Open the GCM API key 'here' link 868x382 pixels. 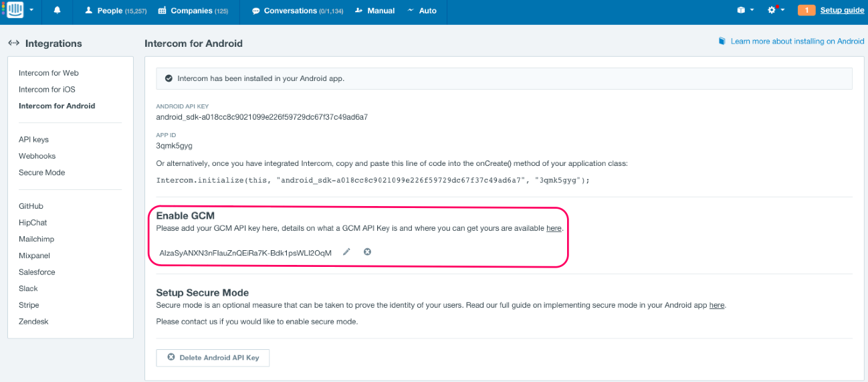(x=554, y=228)
